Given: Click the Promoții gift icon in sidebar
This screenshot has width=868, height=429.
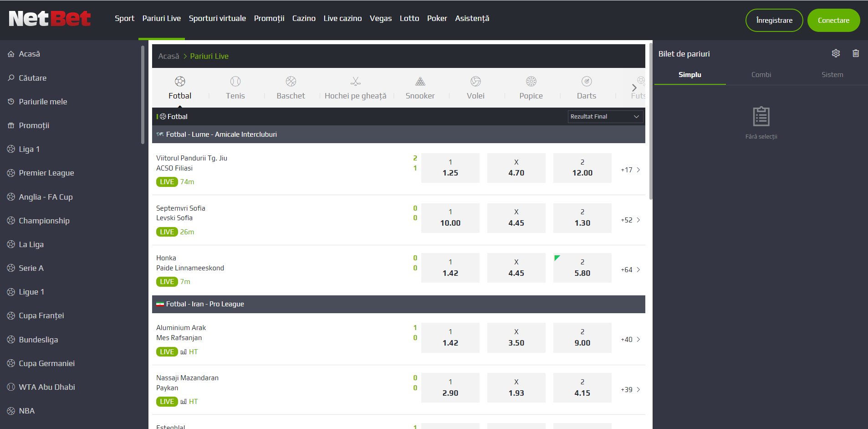Looking at the screenshot, I should [11, 125].
